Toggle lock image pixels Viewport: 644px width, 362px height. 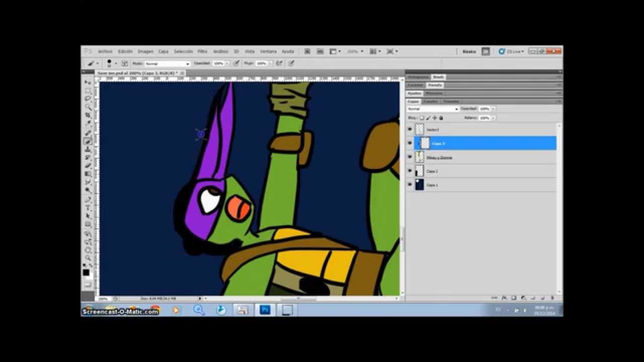pyautogui.click(x=429, y=118)
